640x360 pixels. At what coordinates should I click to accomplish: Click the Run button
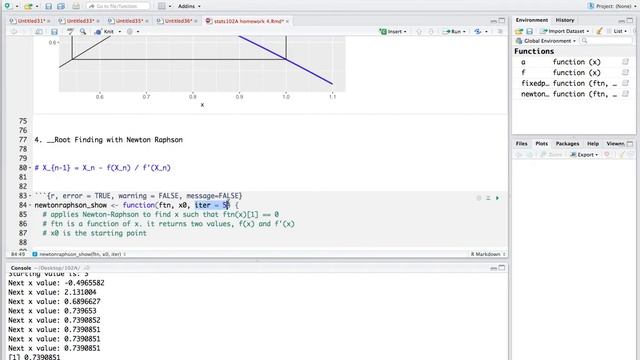point(452,31)
